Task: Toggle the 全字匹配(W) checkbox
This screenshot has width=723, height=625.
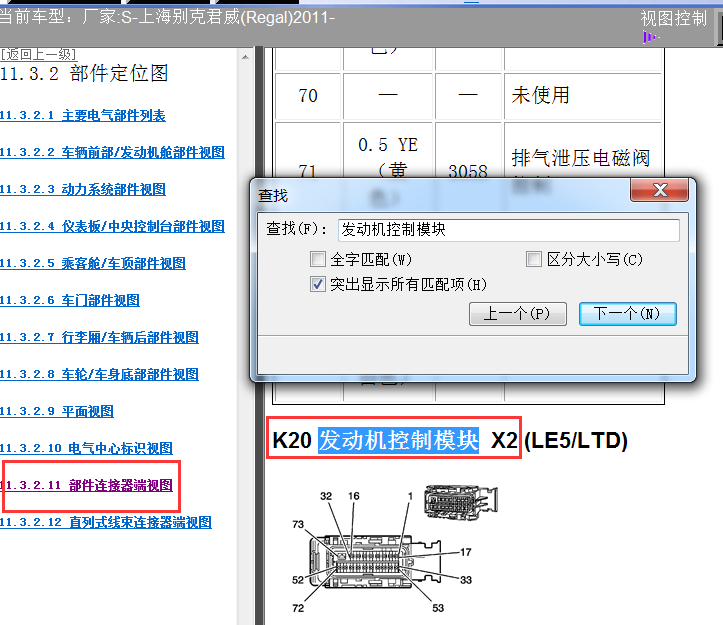Action: 318,259
